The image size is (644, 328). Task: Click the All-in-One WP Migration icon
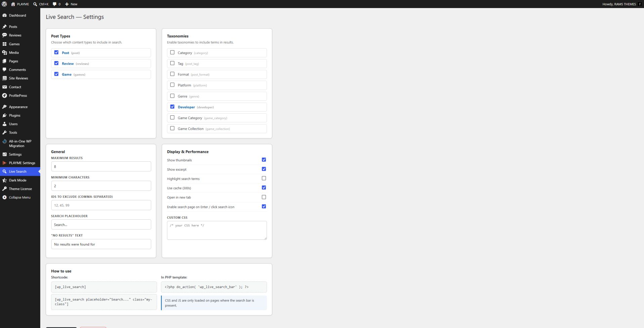coord(4,142)
